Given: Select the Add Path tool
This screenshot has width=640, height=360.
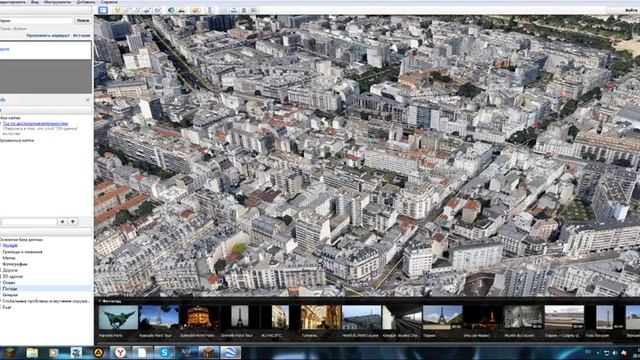Looking at the screenshot, I should coord(137,10).
